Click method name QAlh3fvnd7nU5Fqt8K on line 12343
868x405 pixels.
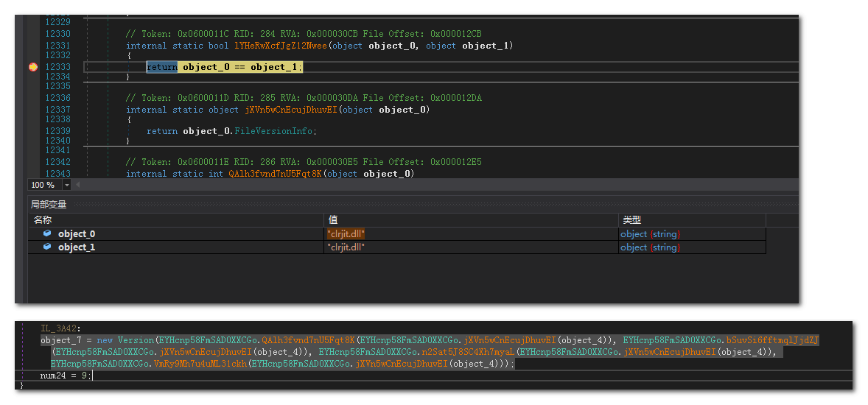tap(275, 174)
